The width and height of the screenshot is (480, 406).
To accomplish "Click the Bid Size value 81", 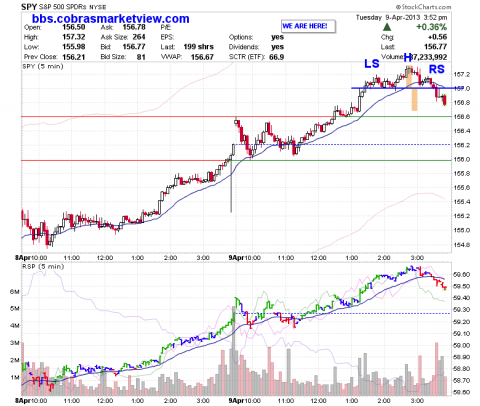I will (x=141, y=57).
